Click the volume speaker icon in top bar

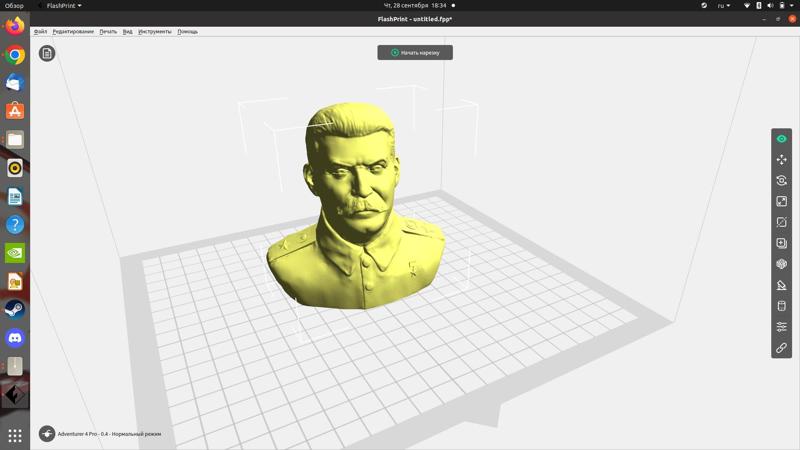click(770, 6)
